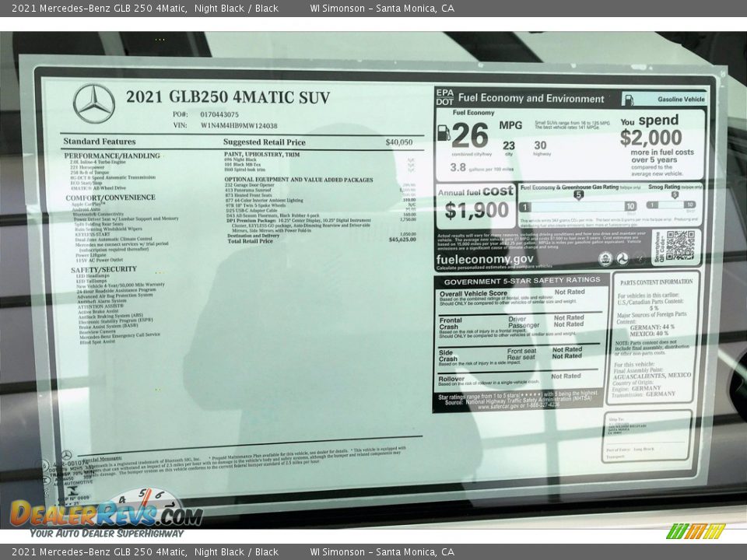Select the 23 city MPG value
Screen dimensions: 747x560
[x=509, y=145]
